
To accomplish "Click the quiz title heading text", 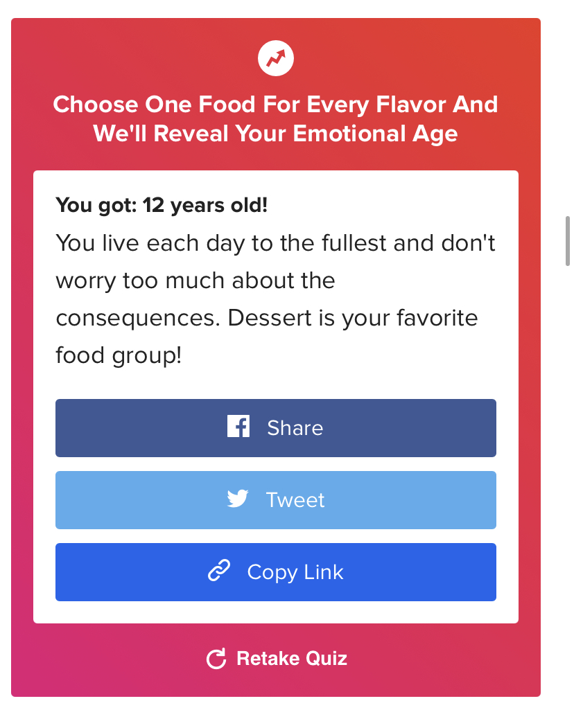I will (275, 119).
